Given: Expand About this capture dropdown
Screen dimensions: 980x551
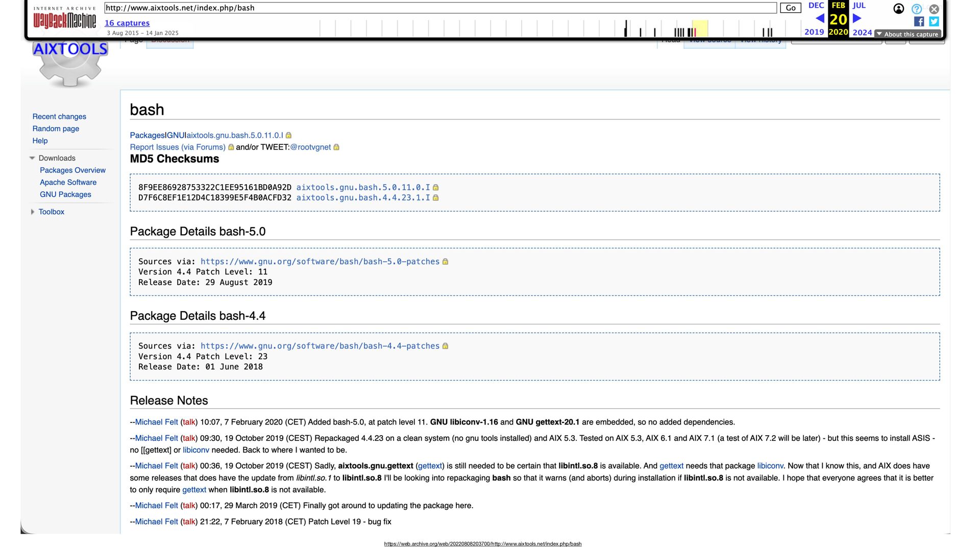Looking at the screenshot, I should [908, 34].
